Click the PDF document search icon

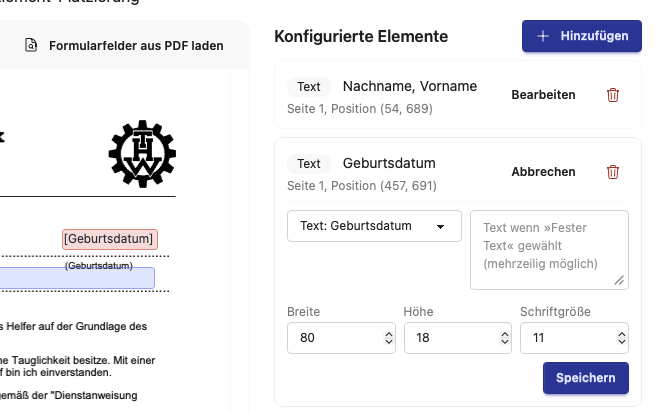(x=31, y=45)
